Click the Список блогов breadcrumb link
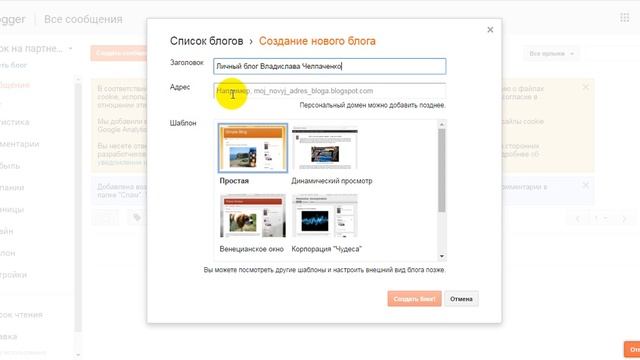The width and height of the screenshot is (640, 360). click(x=207, y=41)
